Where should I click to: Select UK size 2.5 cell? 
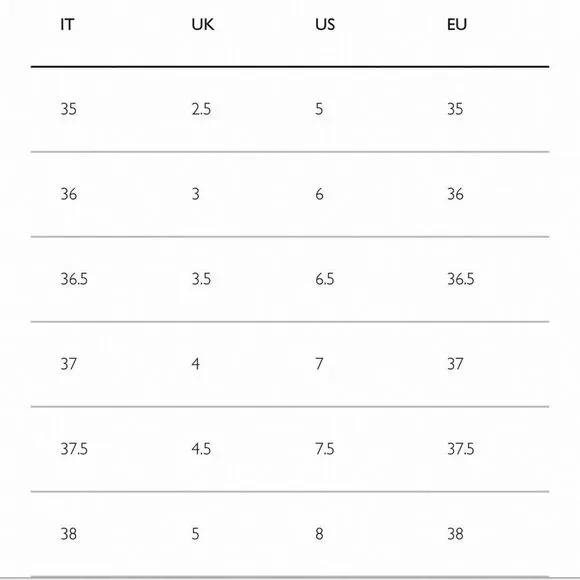click(201, 109)
